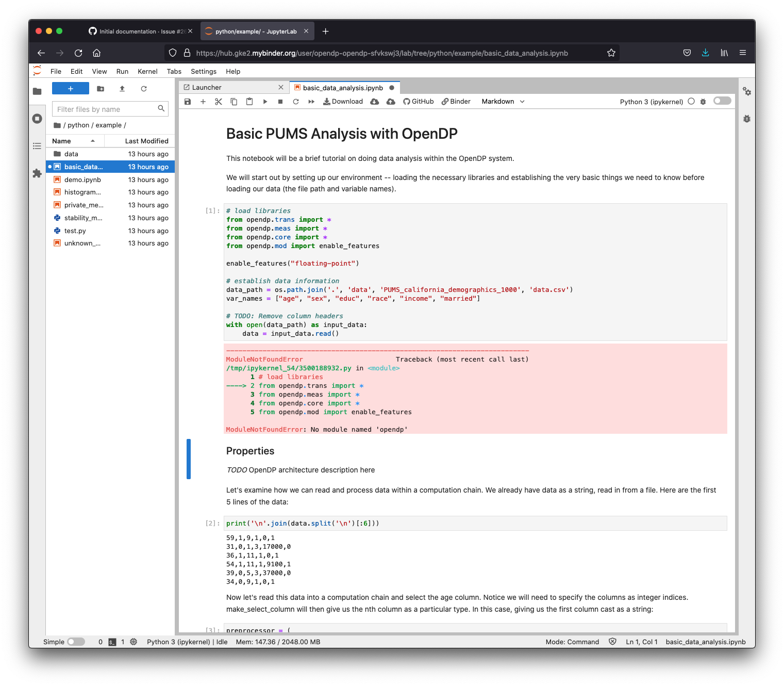Save the notebook using the save icon
784x686 pixels.
tap(188, 101)
